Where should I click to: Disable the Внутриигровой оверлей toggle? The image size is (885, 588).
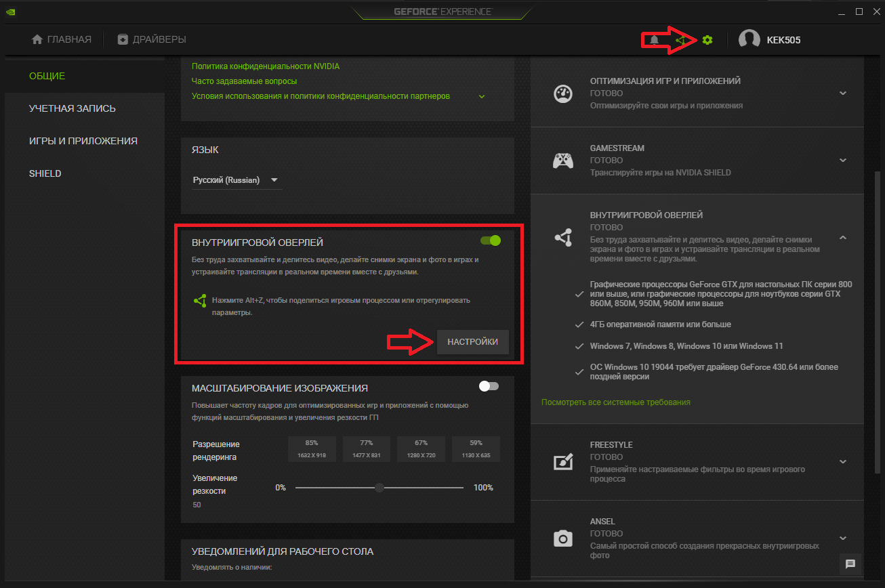point(490,240)
